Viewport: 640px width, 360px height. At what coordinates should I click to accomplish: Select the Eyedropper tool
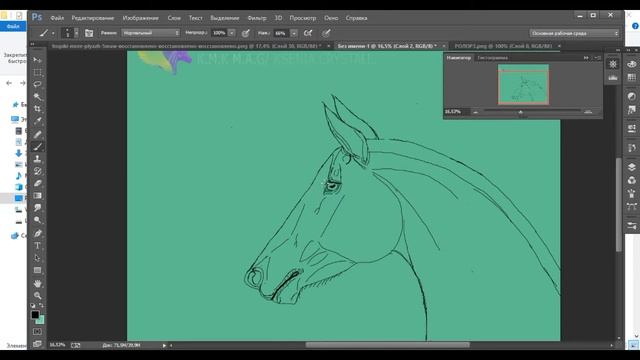click(37, 121)
